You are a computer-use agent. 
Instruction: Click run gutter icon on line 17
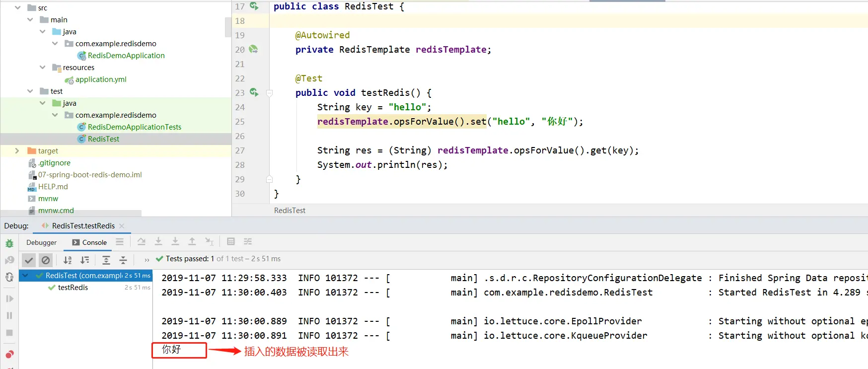point(254,6)
